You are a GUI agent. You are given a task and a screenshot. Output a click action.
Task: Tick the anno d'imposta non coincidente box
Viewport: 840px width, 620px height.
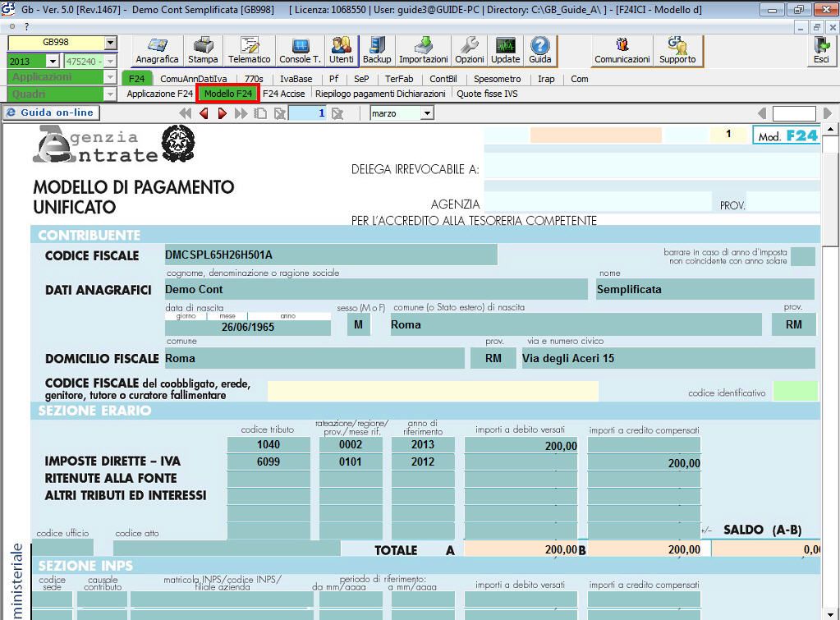(802, 256)
